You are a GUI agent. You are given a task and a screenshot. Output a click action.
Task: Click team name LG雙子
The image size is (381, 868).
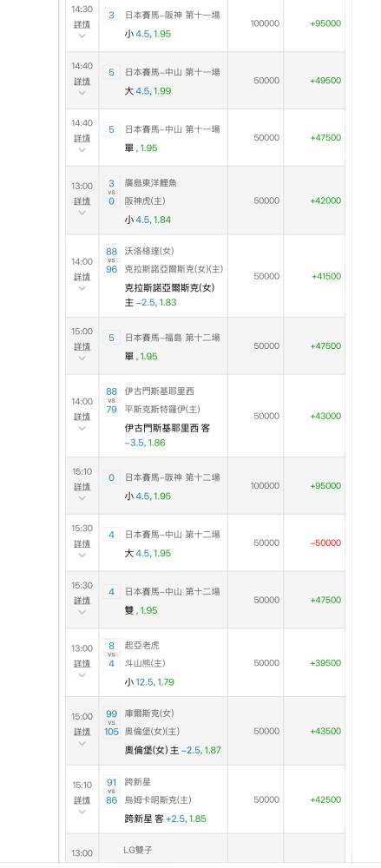coord(137,850)
